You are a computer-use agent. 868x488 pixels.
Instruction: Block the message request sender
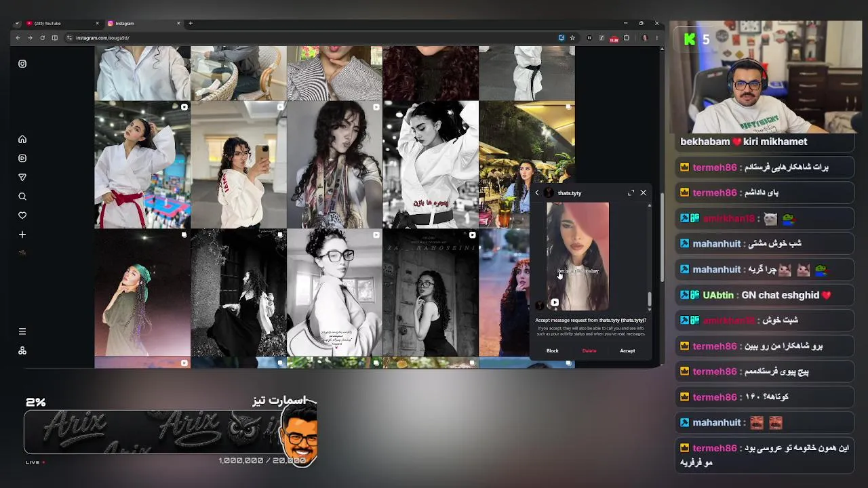(x=553, y=351)
